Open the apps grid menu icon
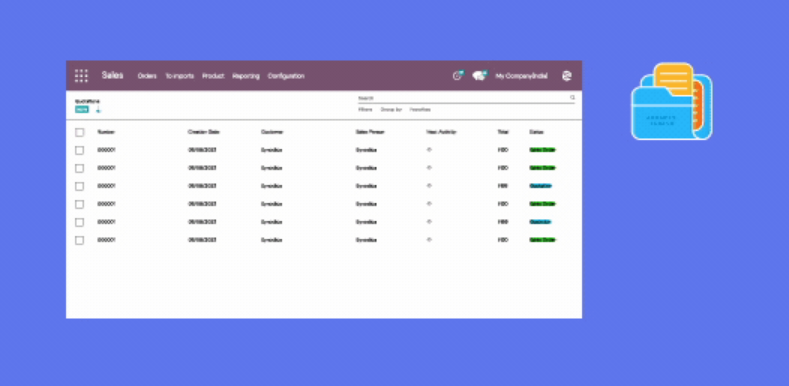Image resolution: width=789 pixels, height=386 pixels. (81, 76)
